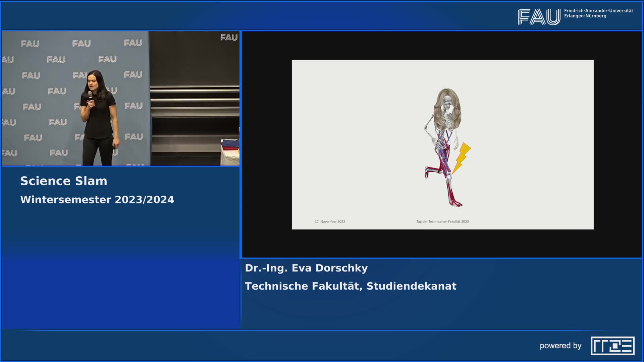Click the small FAU watermark in the camera video
This screenshot has width=644, height=362.
[229, 38]
